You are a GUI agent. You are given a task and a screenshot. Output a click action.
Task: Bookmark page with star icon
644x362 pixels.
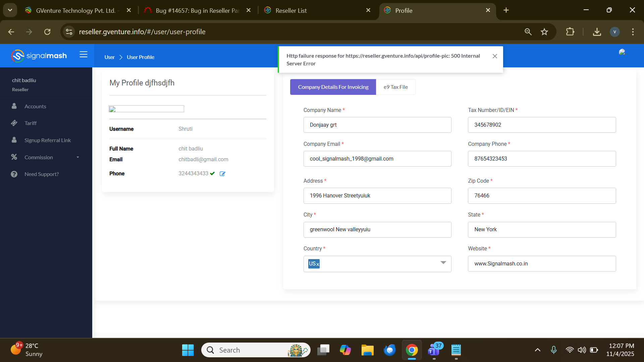[544, 32]
